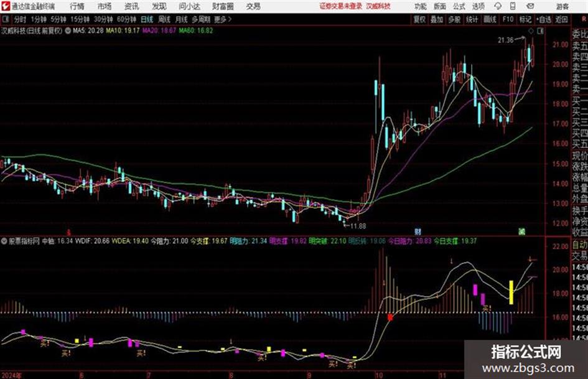The height and width of the screenshot is (379, 588).
Task: Select the 日线 daily chart tab
Action: pos(147,19)
